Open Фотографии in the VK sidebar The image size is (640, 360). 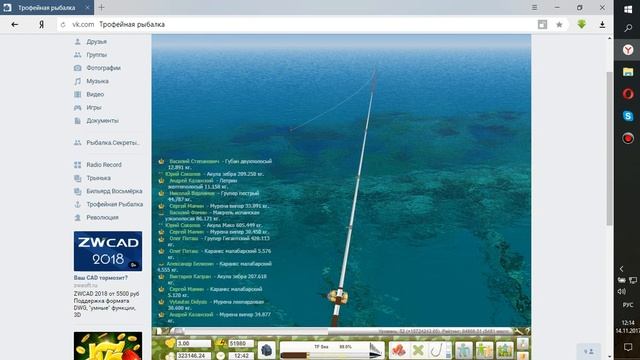103,68
